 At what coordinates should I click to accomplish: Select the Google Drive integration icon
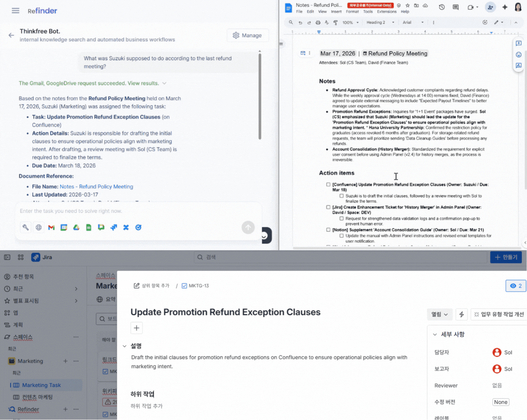(x=76, y=227)
